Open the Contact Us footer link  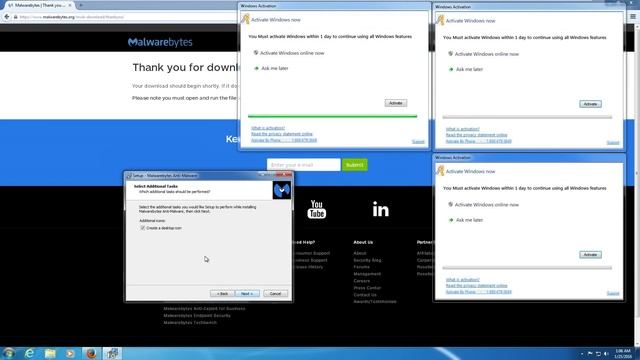365,295
